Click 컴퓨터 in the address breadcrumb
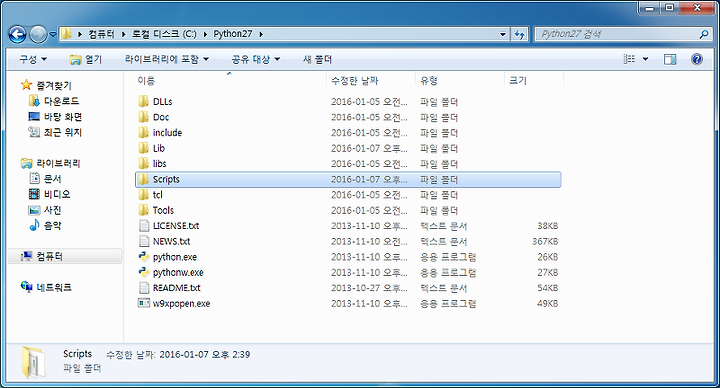The width and height of the screenshot is (720, 388). click(101, 34)
